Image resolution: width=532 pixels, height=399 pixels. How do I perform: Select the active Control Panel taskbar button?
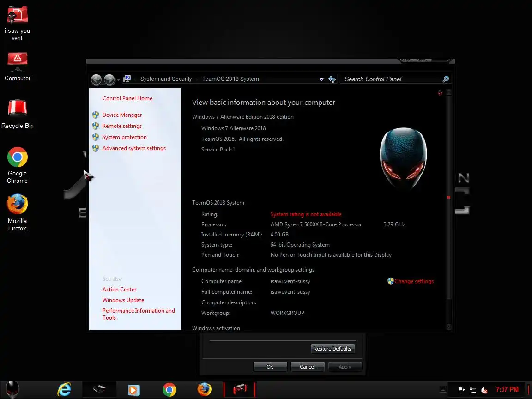240,389
